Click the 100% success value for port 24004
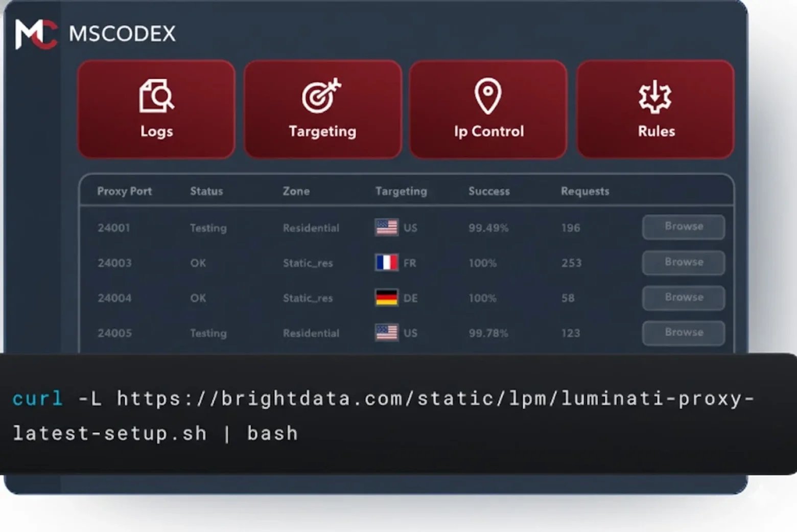The height and width of the screenshot is (532, 797). tap(482, 298)
